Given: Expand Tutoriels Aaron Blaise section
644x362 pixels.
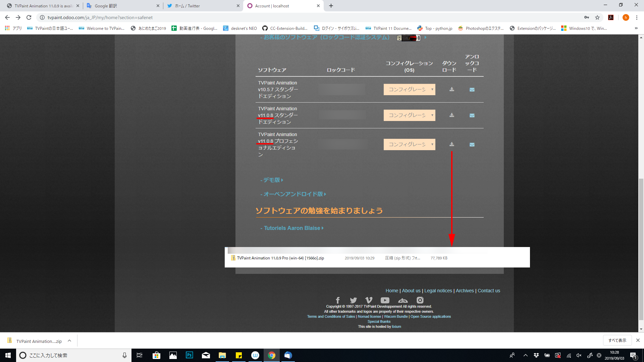Looking at the screenshot, I should (292, 228).
